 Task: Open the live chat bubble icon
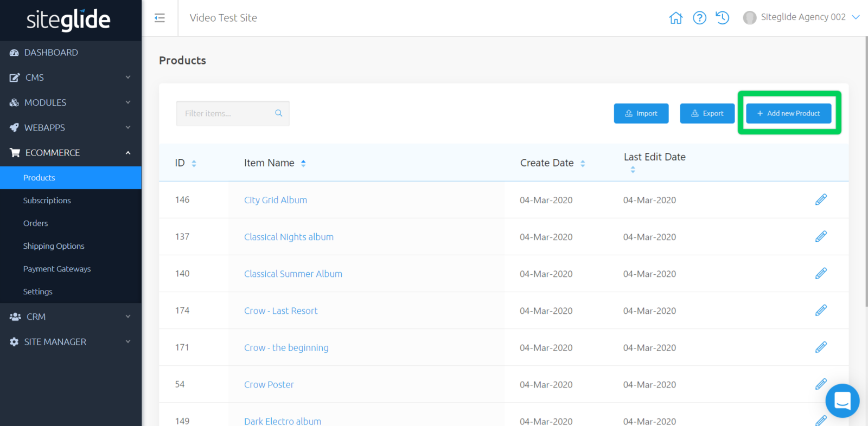842,401
